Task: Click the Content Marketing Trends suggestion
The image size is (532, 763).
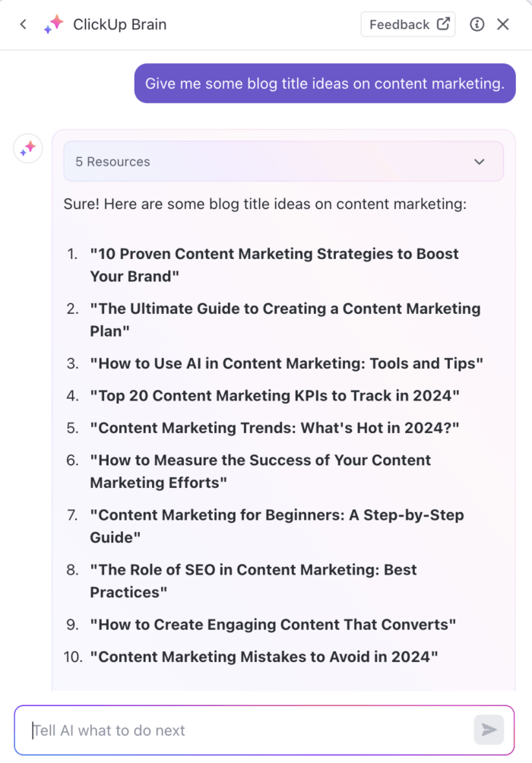Action: point(274,427)
